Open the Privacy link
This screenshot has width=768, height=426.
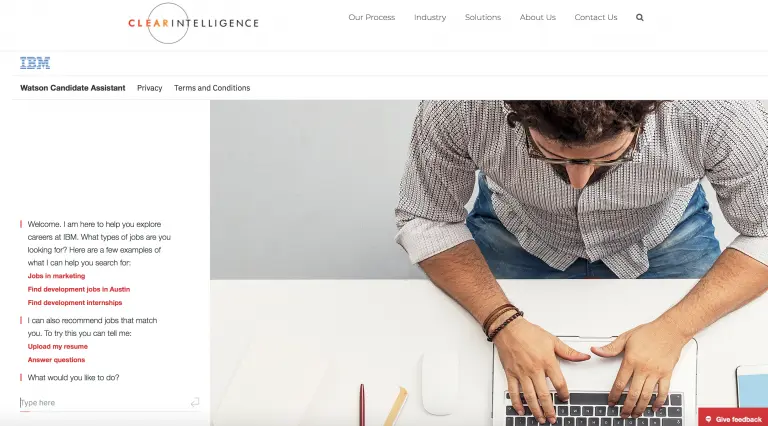[x=149, y=88]
